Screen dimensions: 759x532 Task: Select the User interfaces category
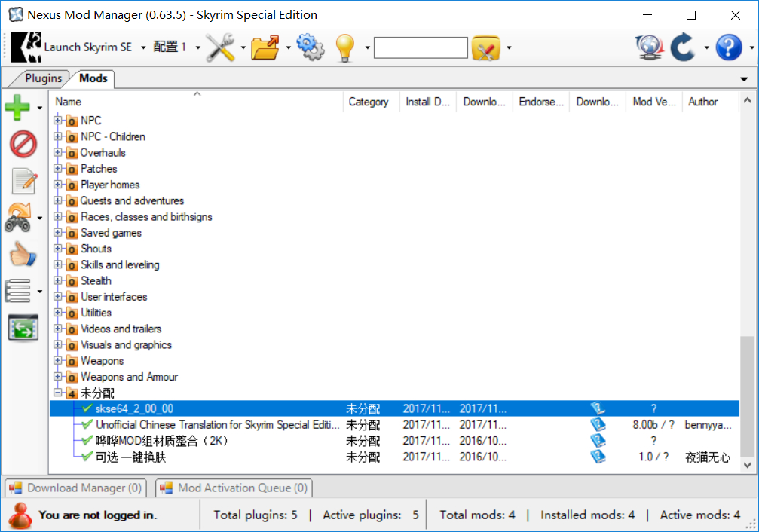[114, 297]
